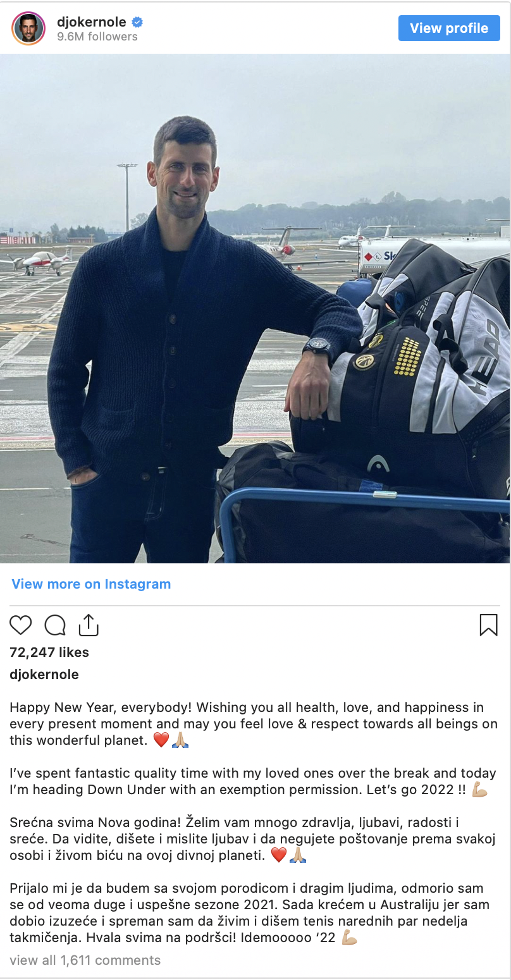Click the wristwatch in the photo

pos(318,347)
